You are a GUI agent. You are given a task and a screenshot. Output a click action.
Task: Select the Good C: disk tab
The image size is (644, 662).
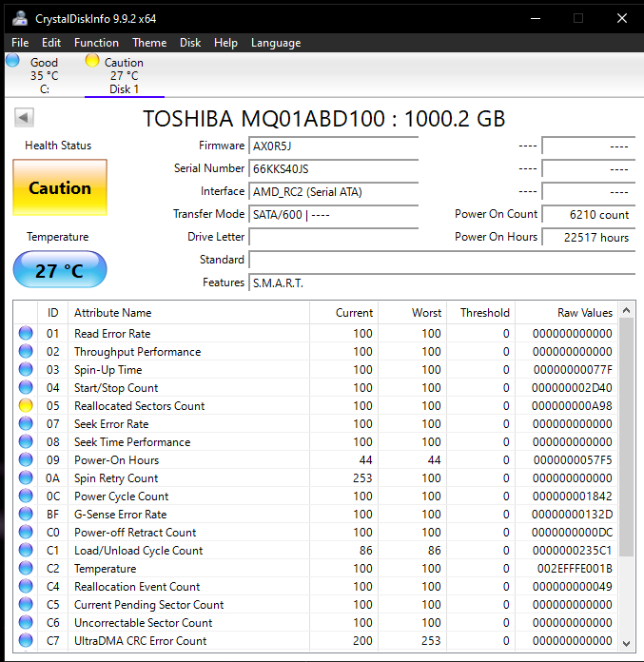coord(44,75)
